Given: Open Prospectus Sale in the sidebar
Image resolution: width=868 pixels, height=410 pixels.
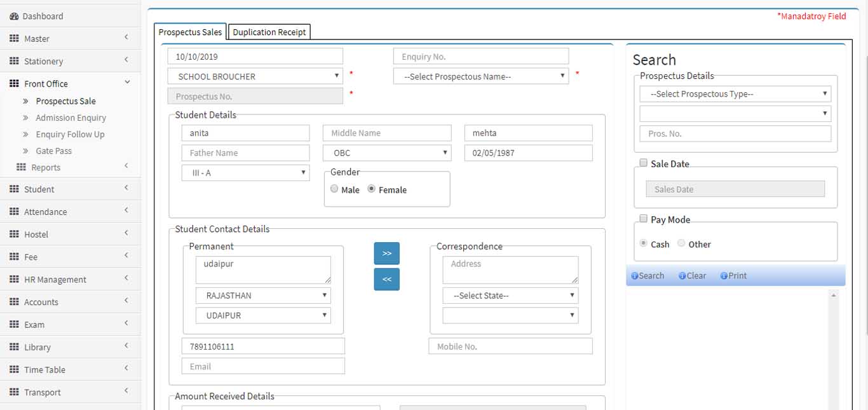Looking at the screenshot, I should click(66, 101).
